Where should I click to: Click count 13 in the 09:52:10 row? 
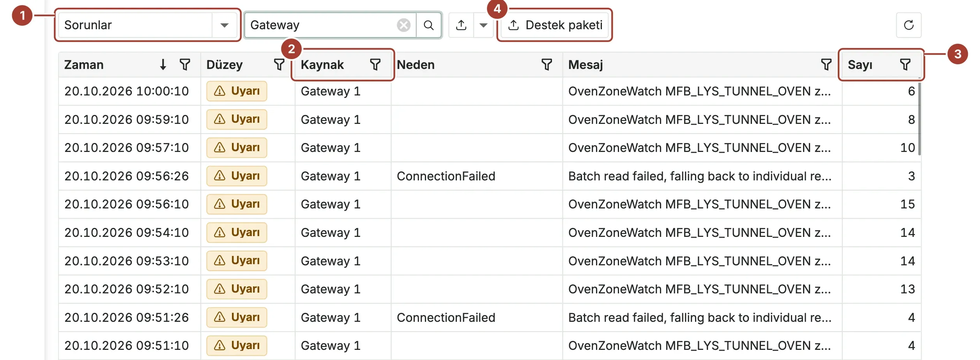pos(907,289)
